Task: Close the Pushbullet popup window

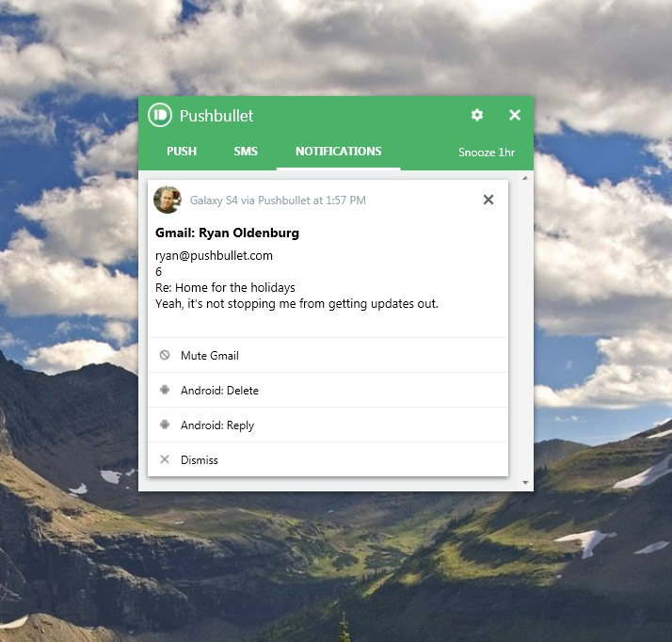Action: pyautogui.click(x=515, y=115)
